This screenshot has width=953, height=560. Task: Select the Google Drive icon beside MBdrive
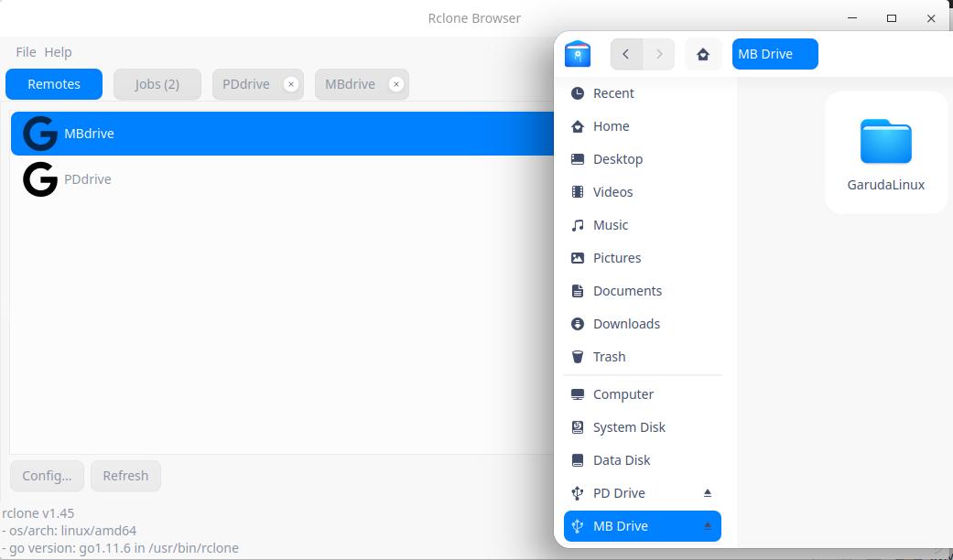click(x=39, y=133)
